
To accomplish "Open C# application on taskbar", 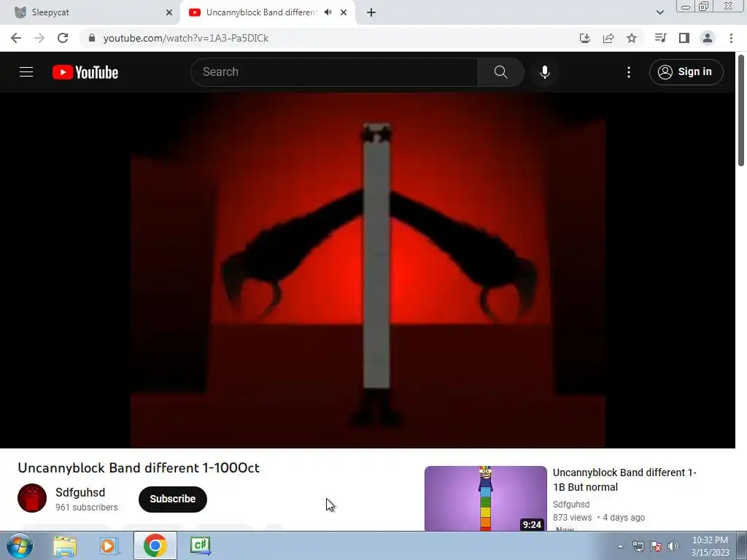I will click(200, 545).
